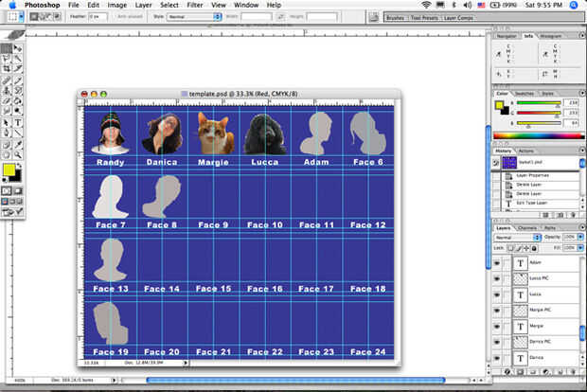
Task: Switch to the Channels tab
Action: tap(527, 227)
